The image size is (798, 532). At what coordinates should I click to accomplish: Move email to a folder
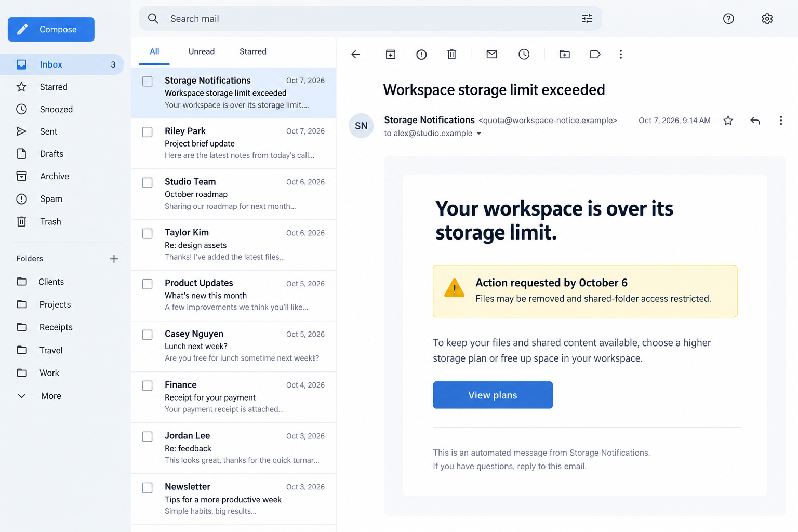pos(565,54)
